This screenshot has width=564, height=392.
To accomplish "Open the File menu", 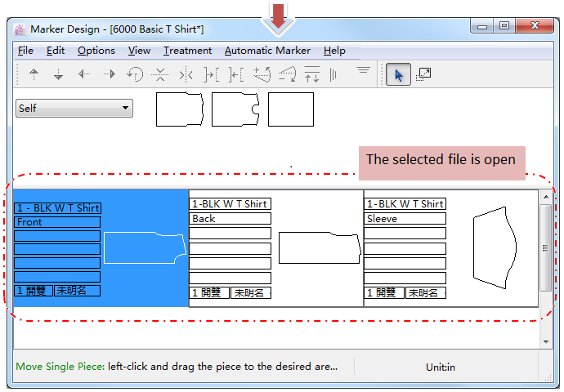I will coord(25,51).
